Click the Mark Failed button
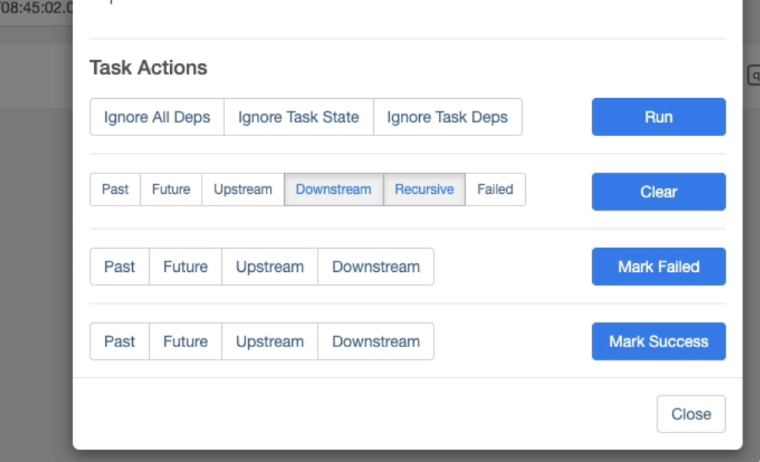Screen dimensions: 760x462 tap(658, 267)
